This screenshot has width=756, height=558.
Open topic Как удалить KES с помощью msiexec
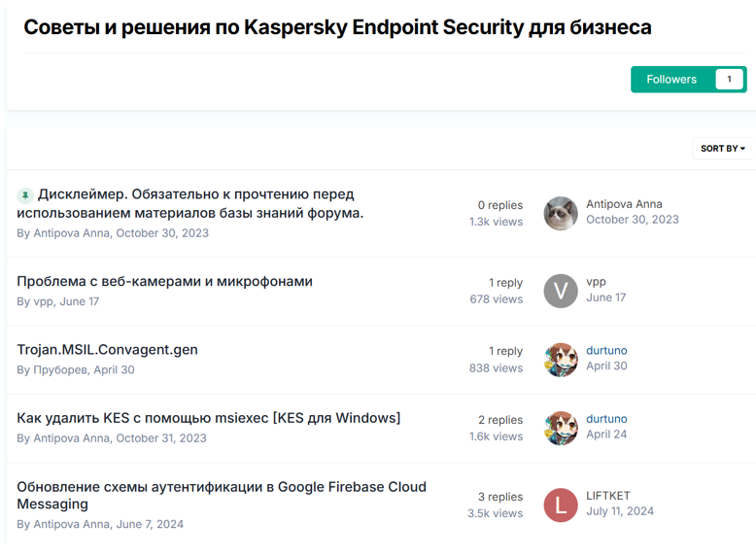(208, 418)
